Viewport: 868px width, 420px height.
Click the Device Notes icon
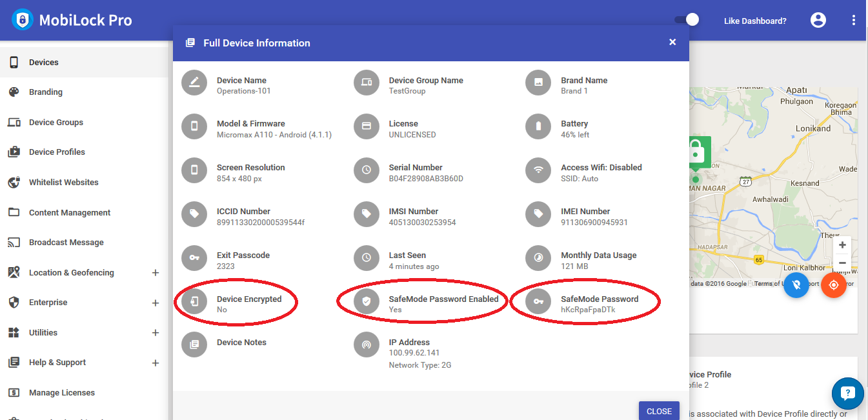coord(194,345)
